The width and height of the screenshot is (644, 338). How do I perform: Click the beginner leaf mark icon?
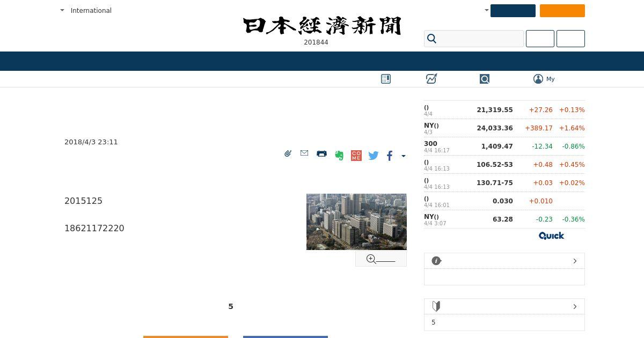tap(436, 306)
